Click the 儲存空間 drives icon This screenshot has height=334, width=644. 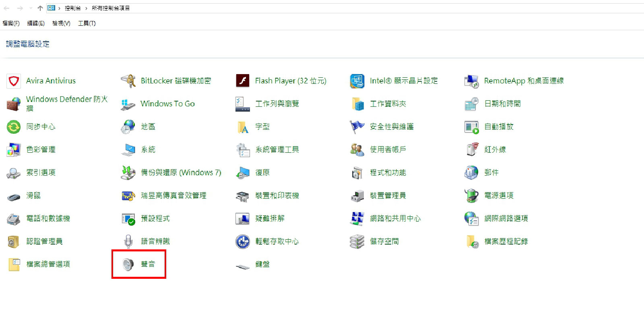(x=357, y=242)
